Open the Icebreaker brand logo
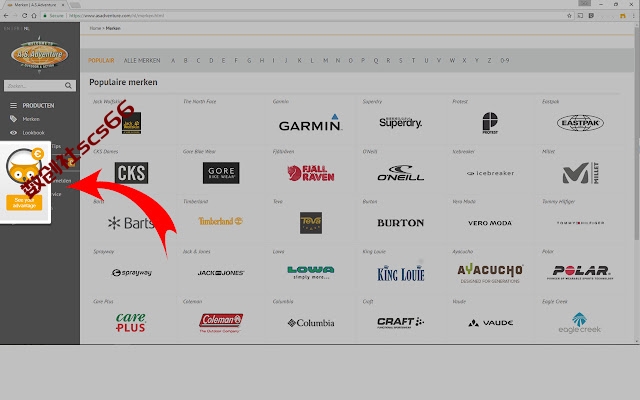 tap(490, 173)
